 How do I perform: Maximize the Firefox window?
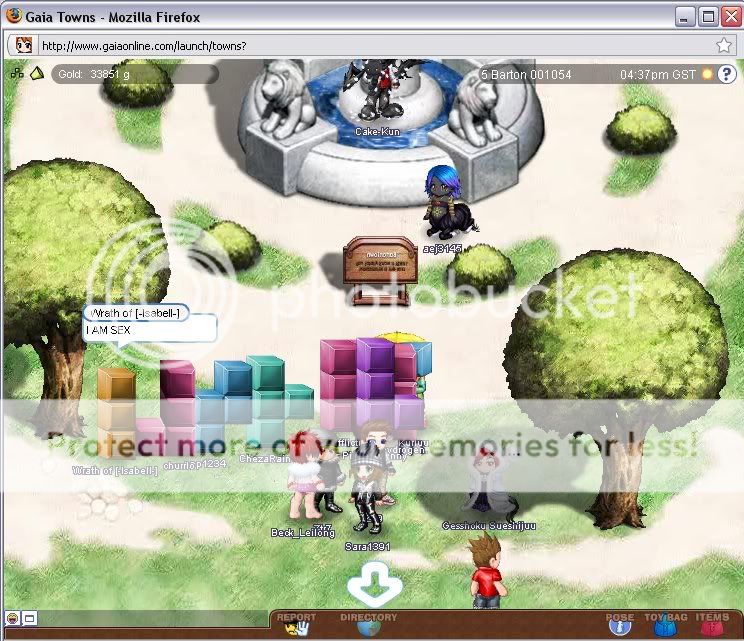tap(708, 18)
